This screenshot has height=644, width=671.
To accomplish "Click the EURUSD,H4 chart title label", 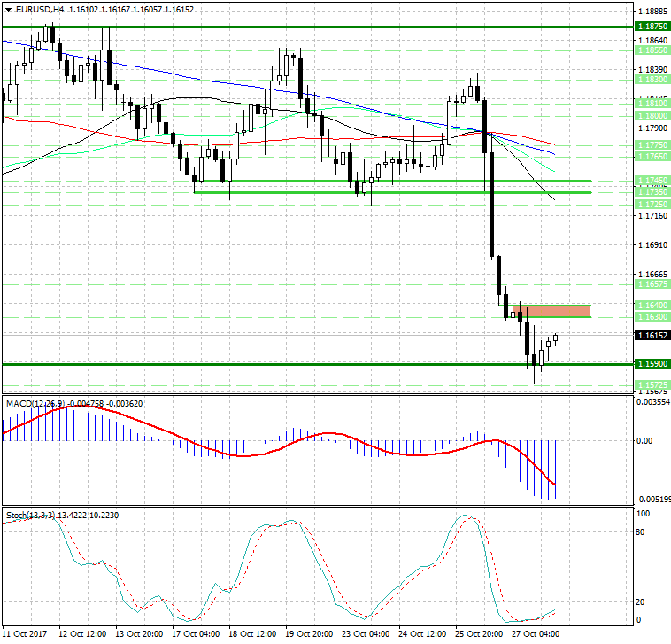I will [x=34, y=9].
